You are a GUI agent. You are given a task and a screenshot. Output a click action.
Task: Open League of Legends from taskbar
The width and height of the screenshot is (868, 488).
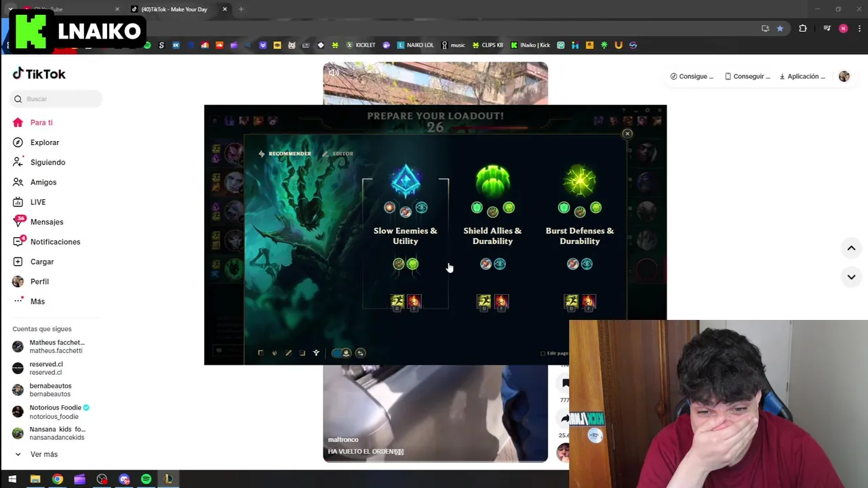[168, 479]
